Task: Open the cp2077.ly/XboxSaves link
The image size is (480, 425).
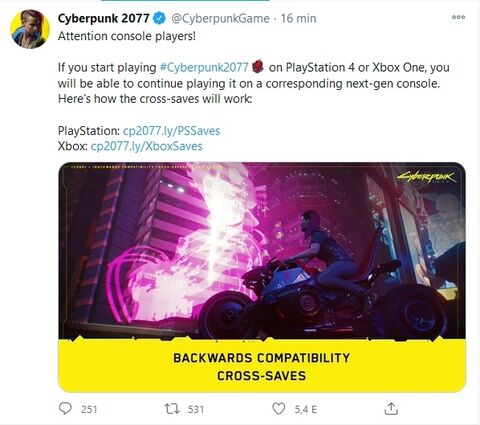Action: (147, 146)
